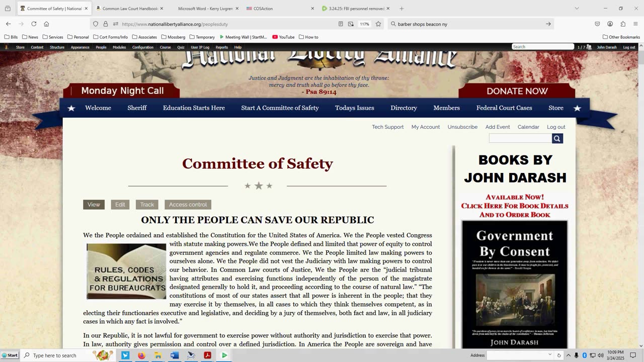Open the Sheriff navigation link
The image size is (644, 362).
(x=137, y=108)
